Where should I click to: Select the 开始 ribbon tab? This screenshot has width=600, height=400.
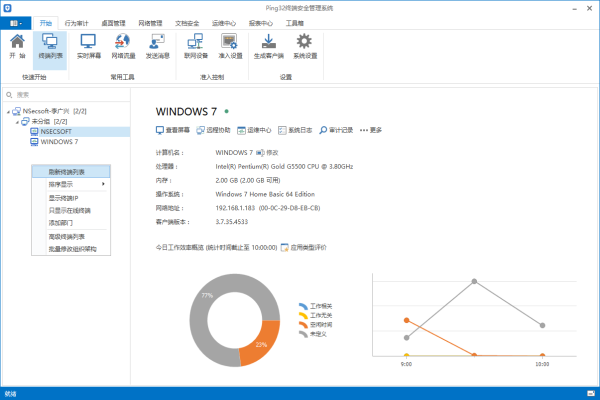tap(46, 23)
